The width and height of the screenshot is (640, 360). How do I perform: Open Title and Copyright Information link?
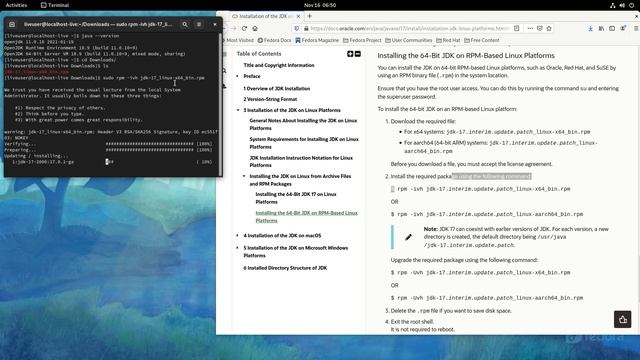(x=279, y=65)
